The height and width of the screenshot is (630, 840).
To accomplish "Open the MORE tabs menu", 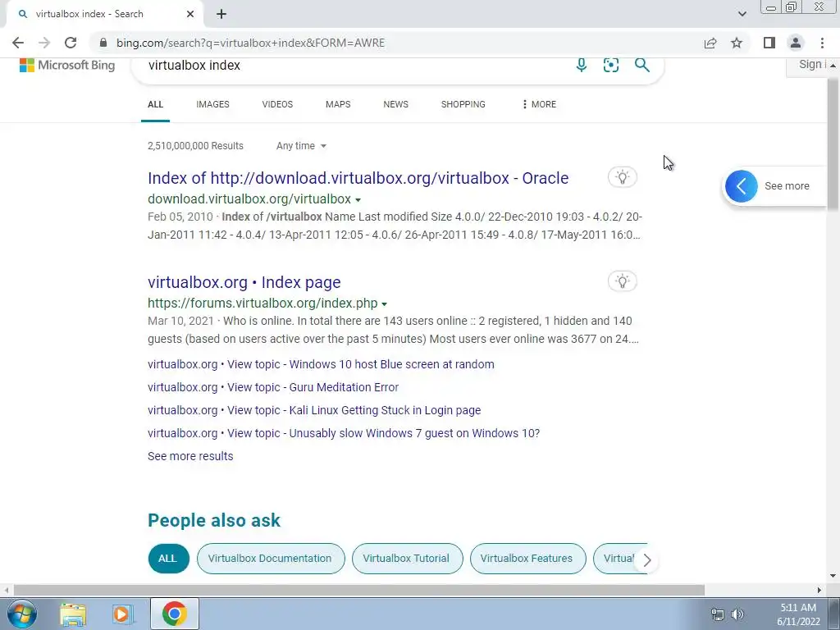I will click(x=539, y=104).
